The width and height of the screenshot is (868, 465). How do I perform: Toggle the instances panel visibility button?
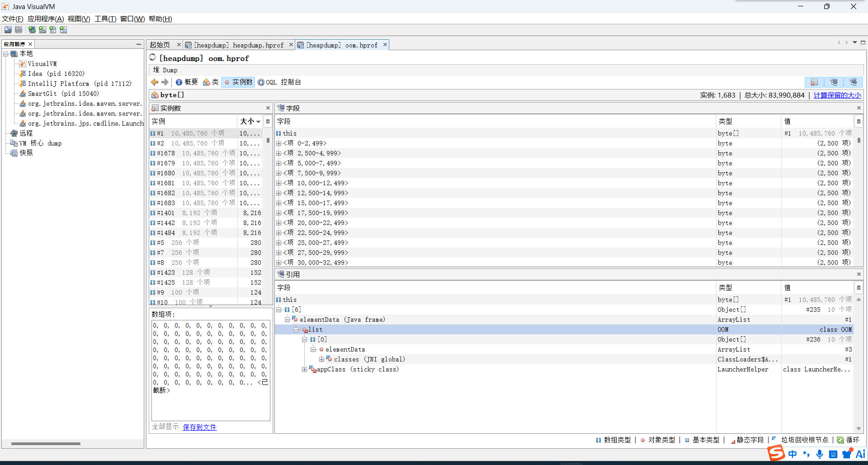(x=814, y=82)
